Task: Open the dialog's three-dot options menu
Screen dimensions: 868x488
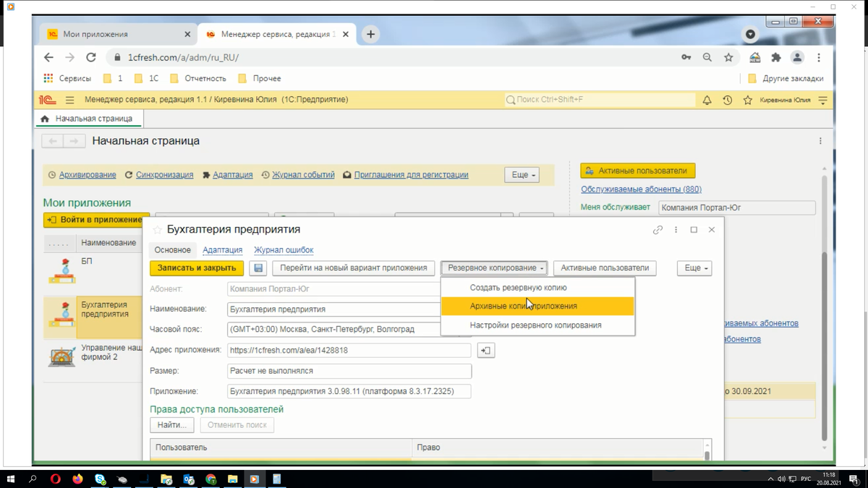Action: 676,230
